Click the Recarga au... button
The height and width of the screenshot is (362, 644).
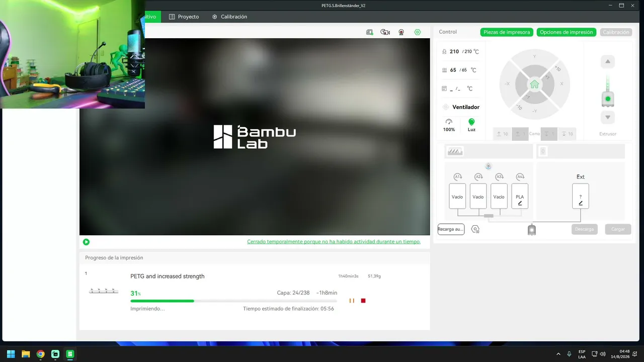[451, 229]
